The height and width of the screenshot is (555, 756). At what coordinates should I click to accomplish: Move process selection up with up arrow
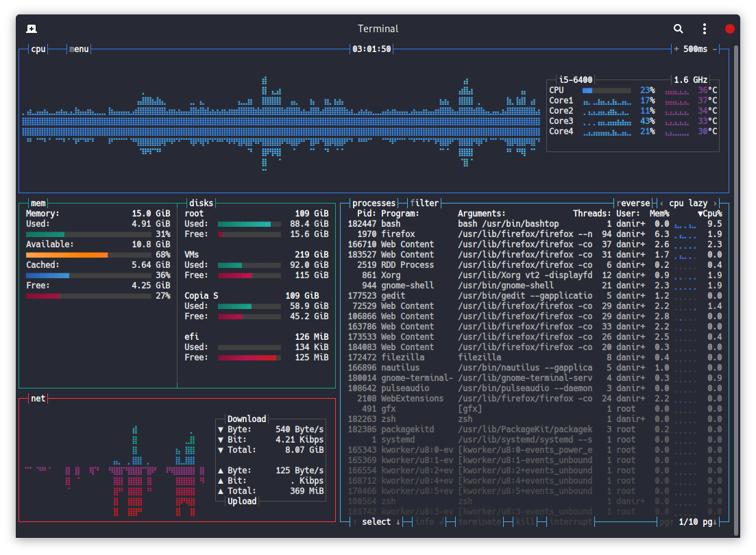click(355, 522)
